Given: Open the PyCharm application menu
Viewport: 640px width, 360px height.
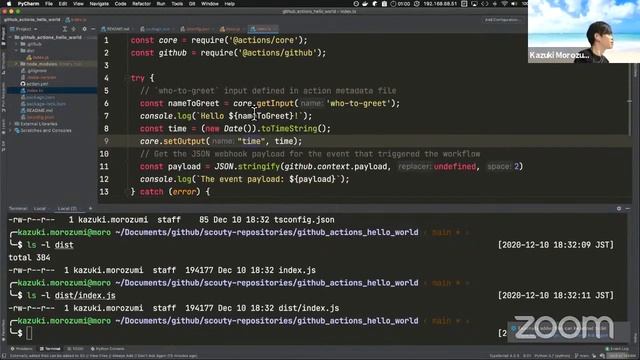Looking at the screenshot, I should (28, 4).
